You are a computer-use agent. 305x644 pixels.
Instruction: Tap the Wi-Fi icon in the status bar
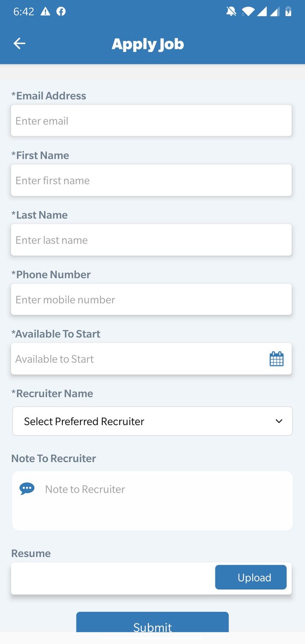pyautogui.click(x=248, y=11)
